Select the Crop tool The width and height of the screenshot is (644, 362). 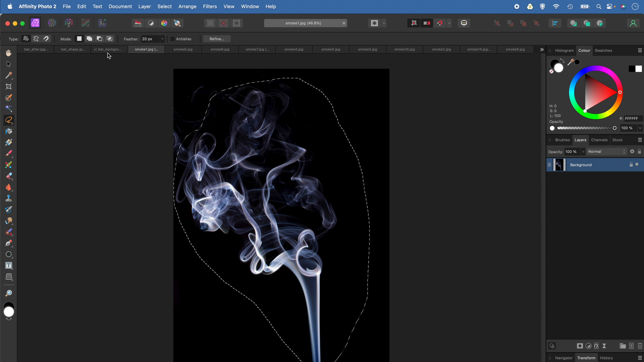point(9,87)
